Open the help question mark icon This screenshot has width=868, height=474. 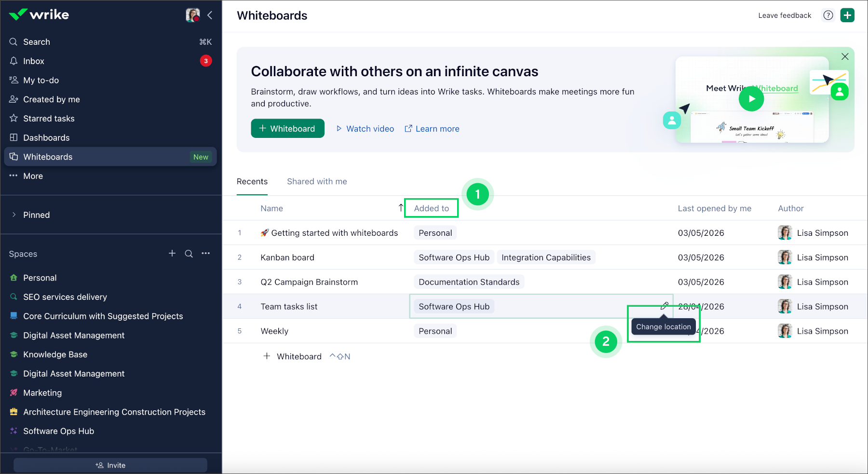(x=828, y=15)
